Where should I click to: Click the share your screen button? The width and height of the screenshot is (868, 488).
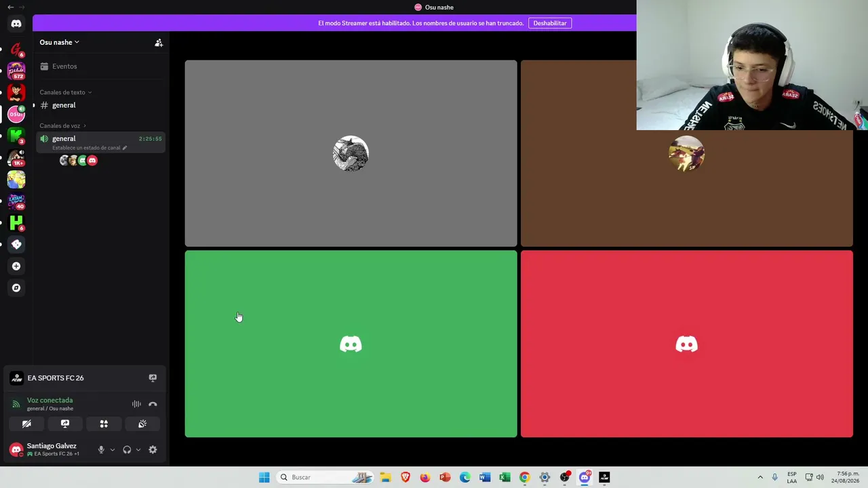[65, 424]
